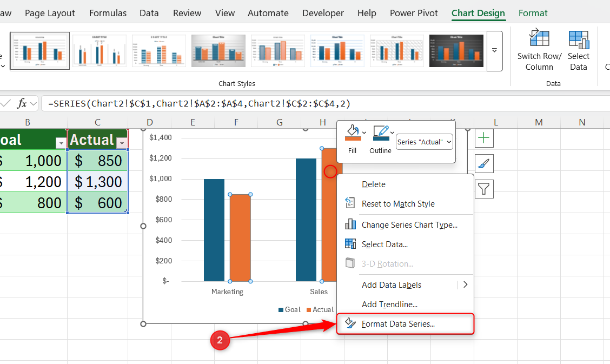Image resolution: width=610 pixels, height=364 pixels.
Task: Select the gray gradient chart style thumbnail
Action: click(218, 51)
